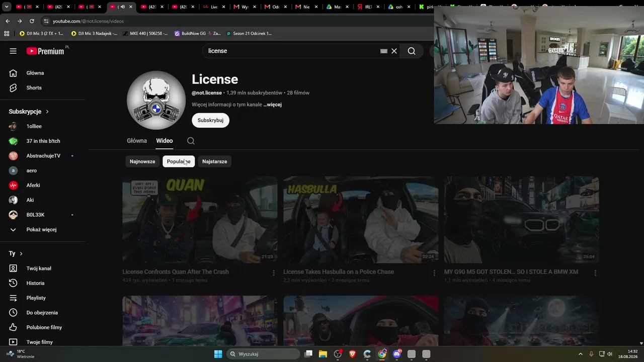Open the AbstrachujeTV subscription channel

click(42, 156)
